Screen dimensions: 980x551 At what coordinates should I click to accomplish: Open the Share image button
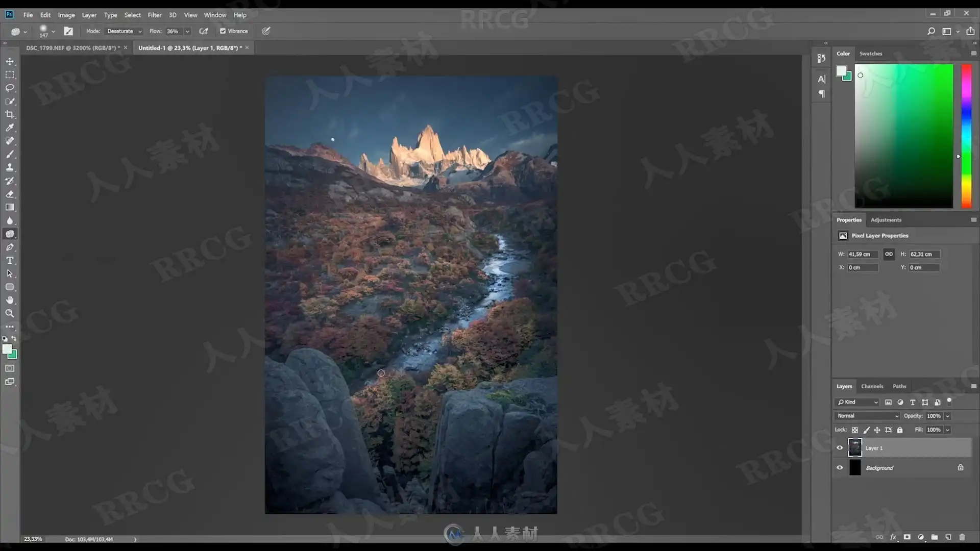click(970, 31)
